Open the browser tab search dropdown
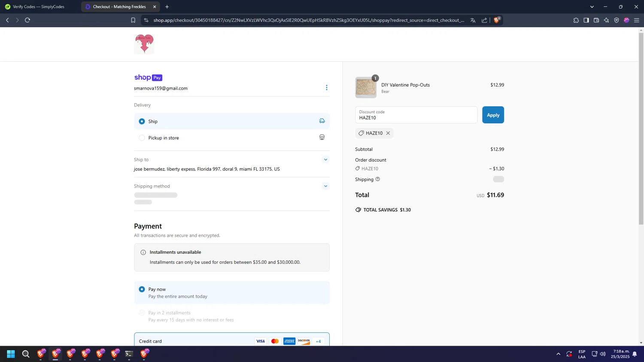 coord(592,7)
